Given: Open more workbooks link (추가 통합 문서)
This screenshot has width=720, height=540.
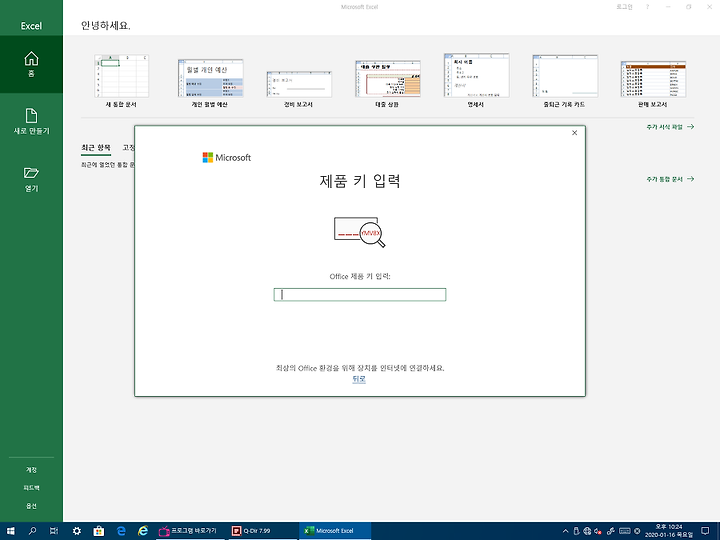Looking at the screenshot, I should coord(670,179).
